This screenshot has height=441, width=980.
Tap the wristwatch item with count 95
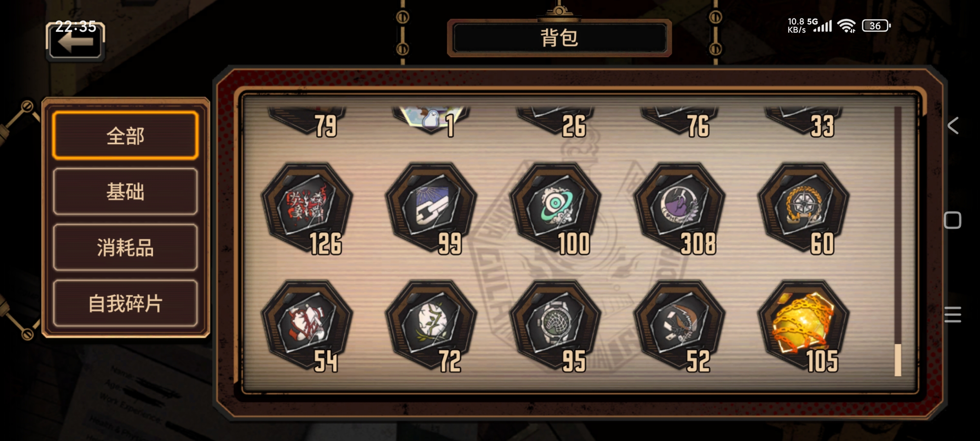pyautogui.click(x=555, y=325)
